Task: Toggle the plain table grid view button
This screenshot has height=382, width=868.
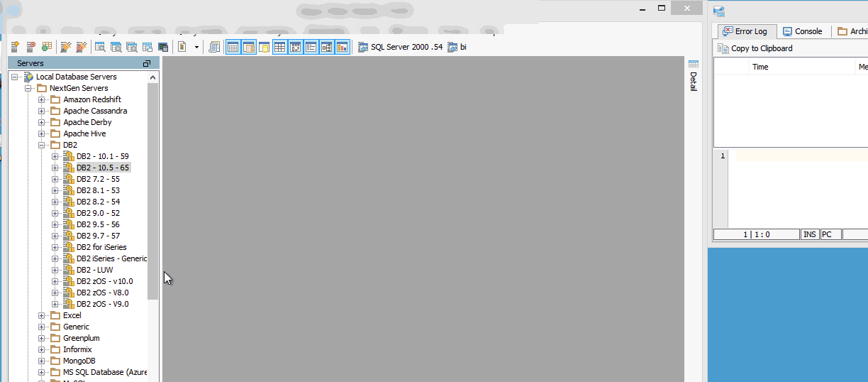Action: point(279,48)
